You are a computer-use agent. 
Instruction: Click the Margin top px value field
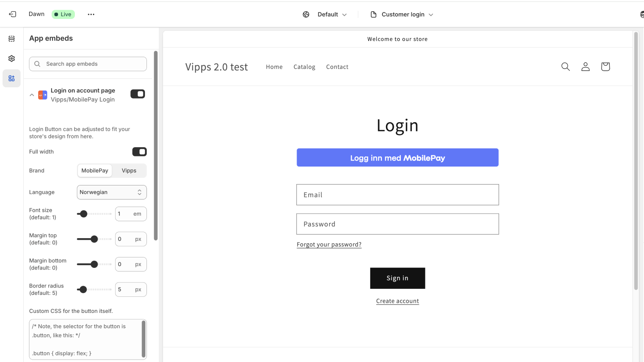[x=131, y=239]
